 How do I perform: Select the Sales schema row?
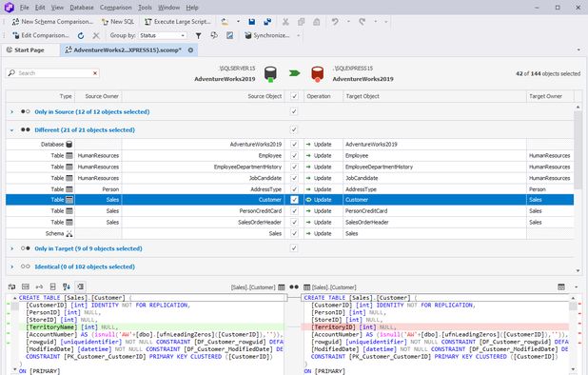click(289, 233)
